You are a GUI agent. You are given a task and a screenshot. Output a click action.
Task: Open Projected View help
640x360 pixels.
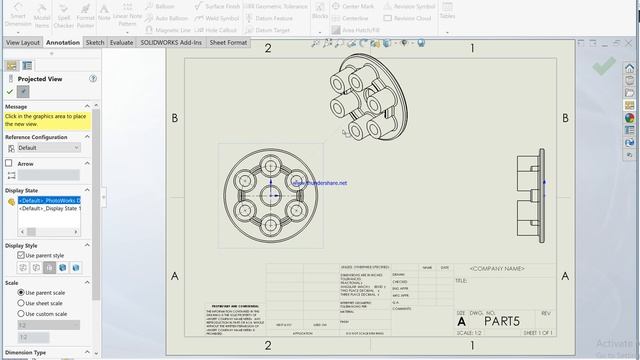click(x=93, y=78)
